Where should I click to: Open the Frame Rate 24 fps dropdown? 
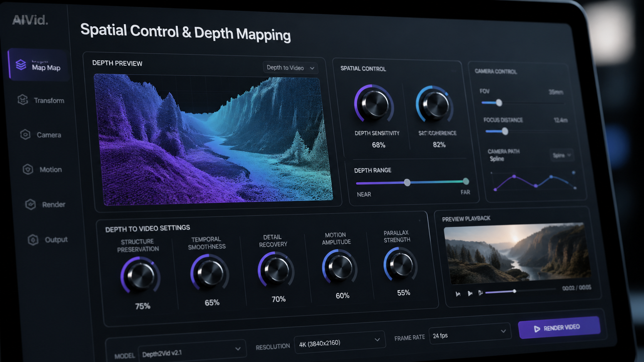click(x=470, y=334)
